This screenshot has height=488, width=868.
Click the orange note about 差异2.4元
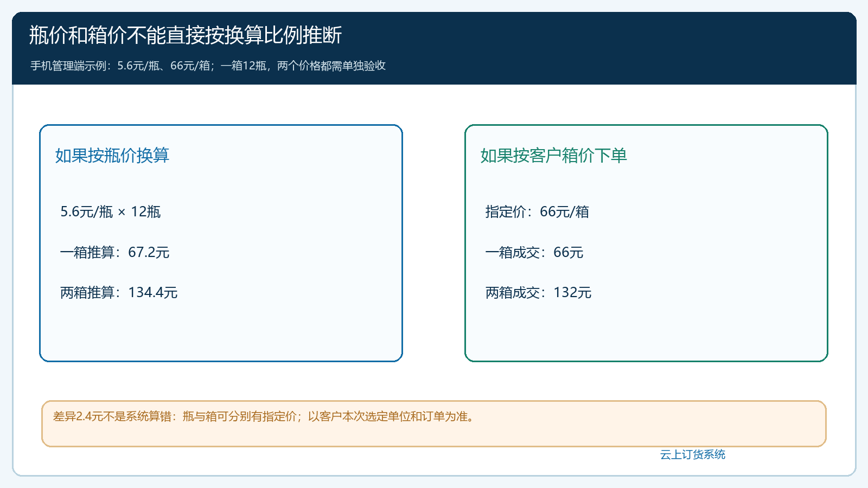click(x=265, y=416)
